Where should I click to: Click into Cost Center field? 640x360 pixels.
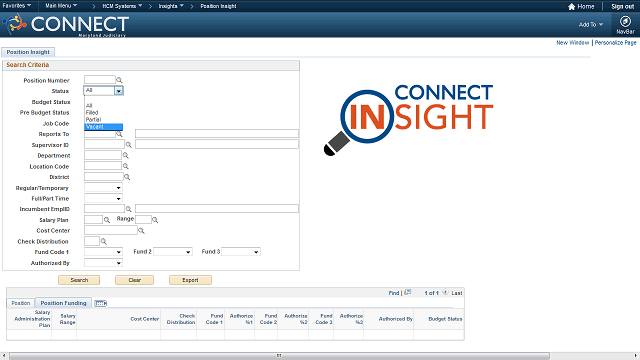[111, 230]
